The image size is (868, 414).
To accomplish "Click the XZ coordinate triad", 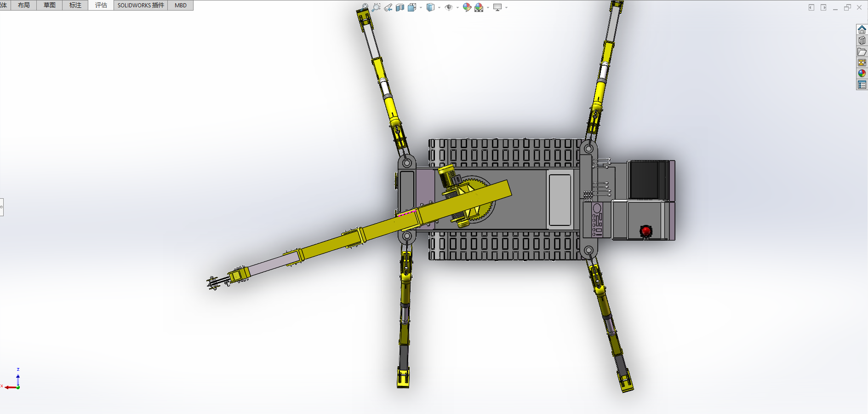I will pyautogui.click(x=12, y=380).
